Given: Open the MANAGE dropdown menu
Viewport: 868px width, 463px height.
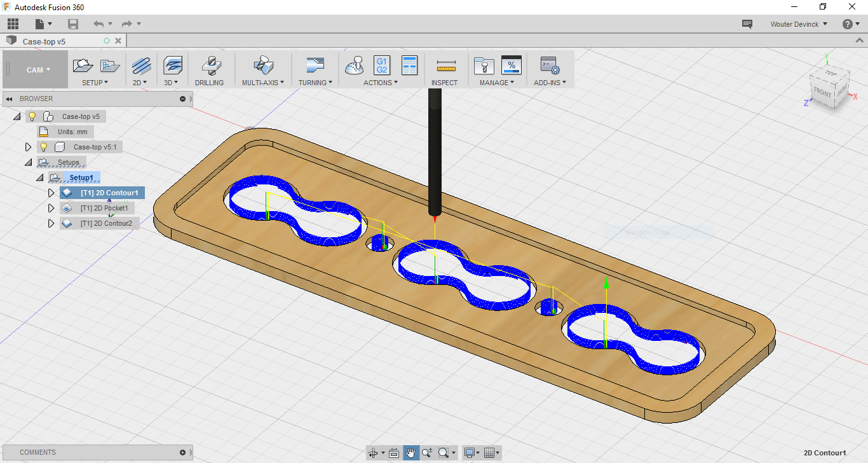Looking at the screenshot, I should tap(497, 83).
